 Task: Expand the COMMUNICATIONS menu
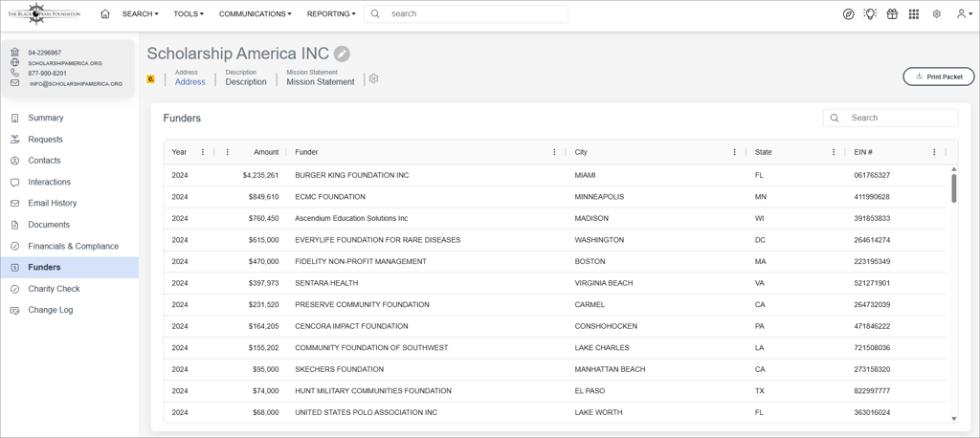click(x=255, y=13)
